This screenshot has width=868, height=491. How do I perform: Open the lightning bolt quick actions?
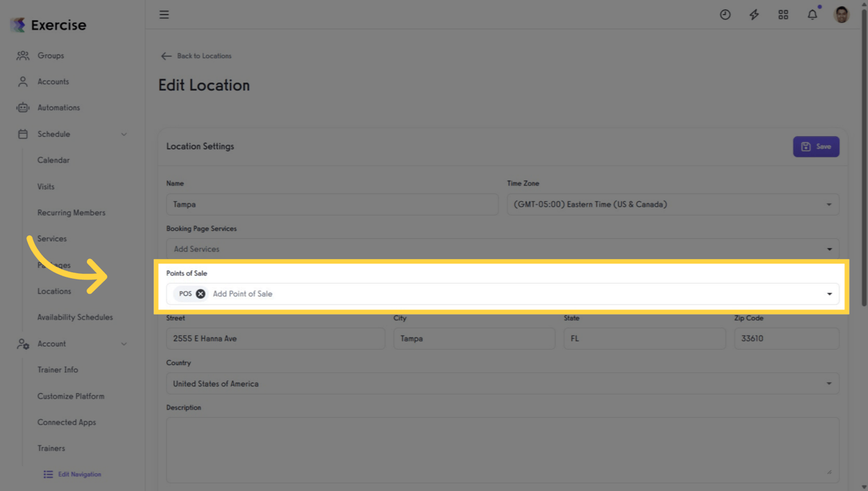(x=754, y=15)
